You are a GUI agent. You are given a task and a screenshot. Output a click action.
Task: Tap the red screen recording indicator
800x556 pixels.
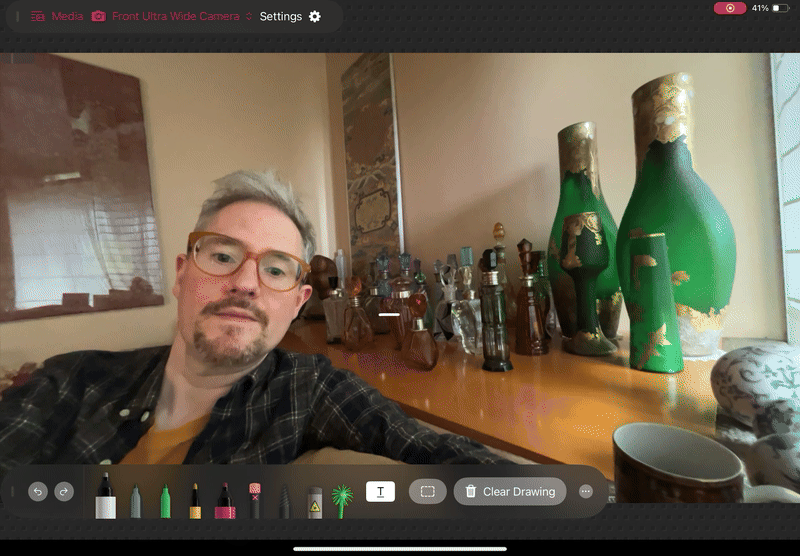tap(730, 8)
